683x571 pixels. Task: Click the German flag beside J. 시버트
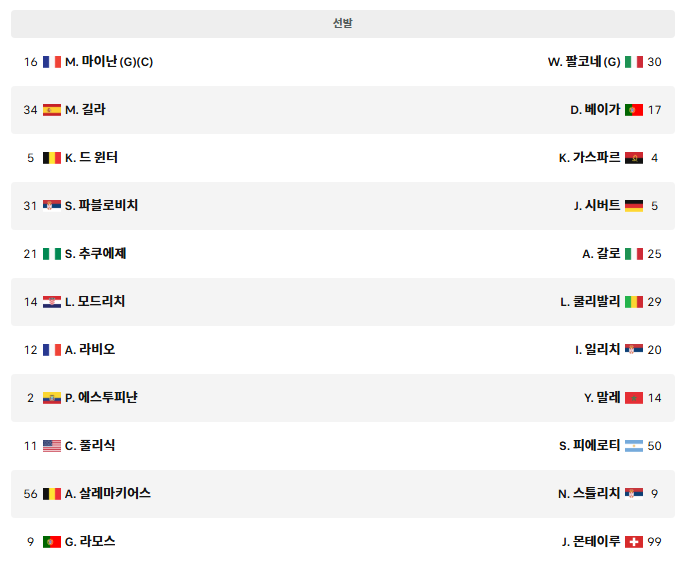(634, 206)
